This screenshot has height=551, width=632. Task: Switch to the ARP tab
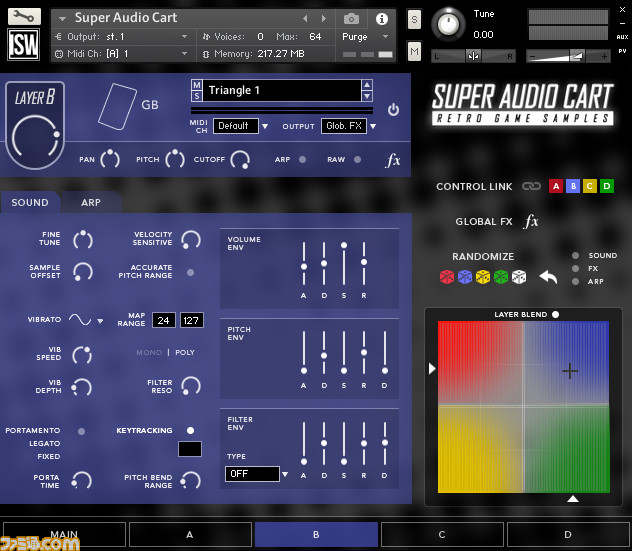(x=91, y=202)
